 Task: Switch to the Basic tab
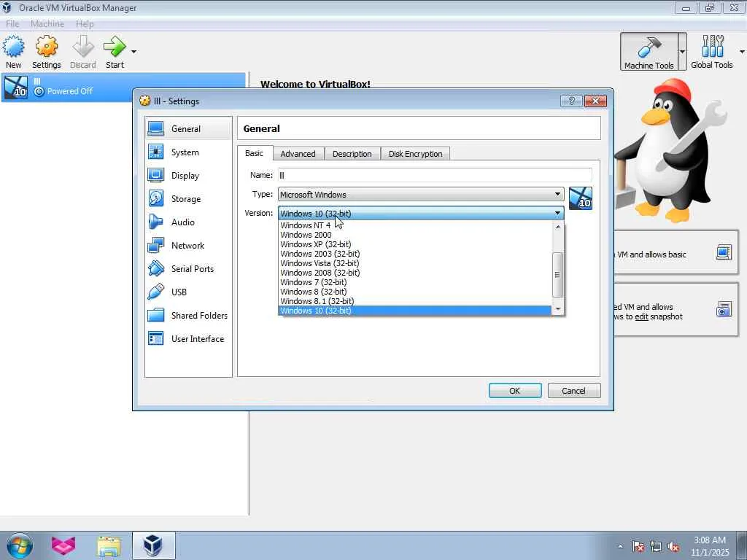(x=255, y=153)
